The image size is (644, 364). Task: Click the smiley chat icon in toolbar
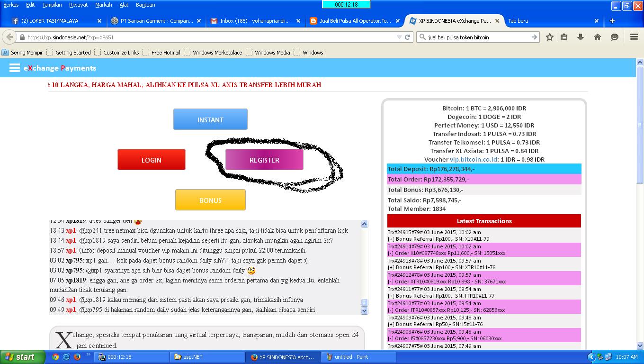pos(615,37)
